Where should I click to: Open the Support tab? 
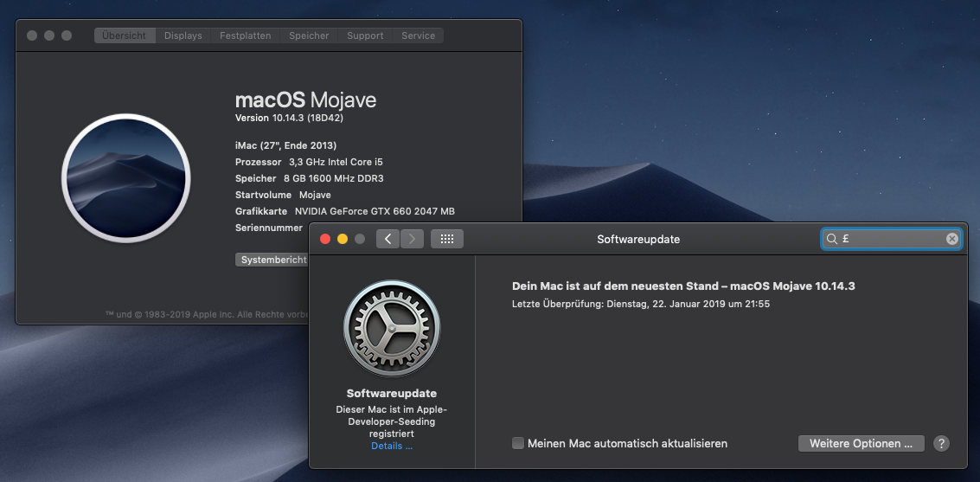365,35
